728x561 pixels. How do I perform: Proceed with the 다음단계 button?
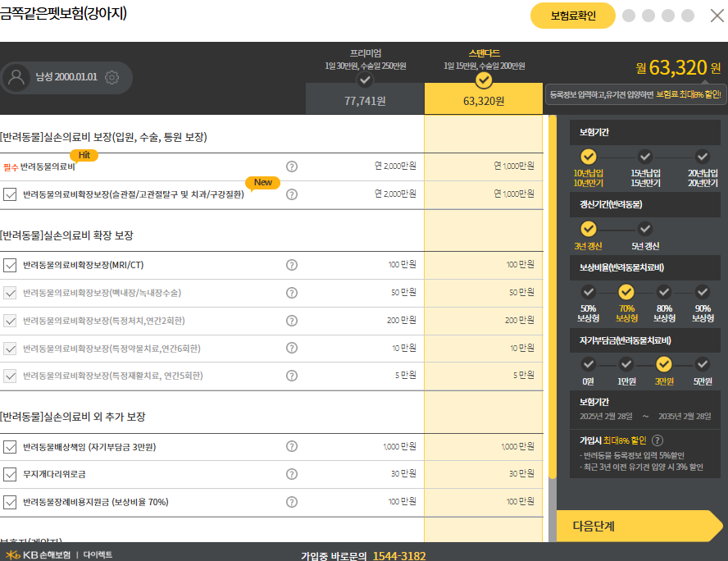639,526
